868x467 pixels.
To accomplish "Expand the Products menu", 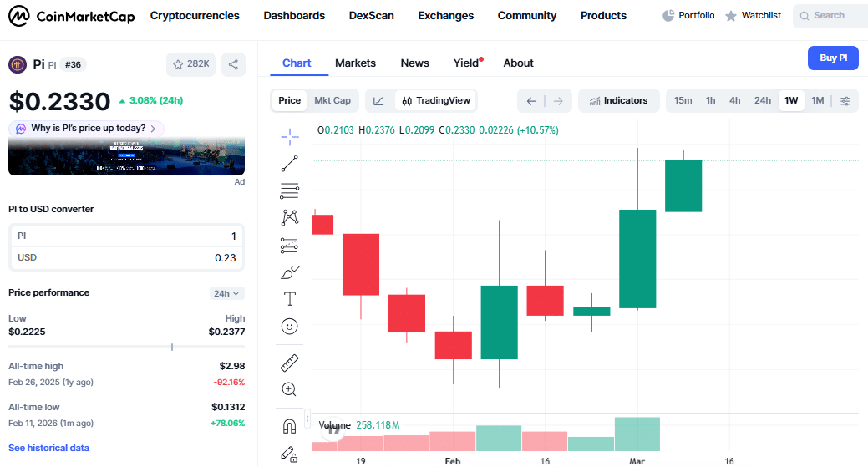I will tap(603, 16).
